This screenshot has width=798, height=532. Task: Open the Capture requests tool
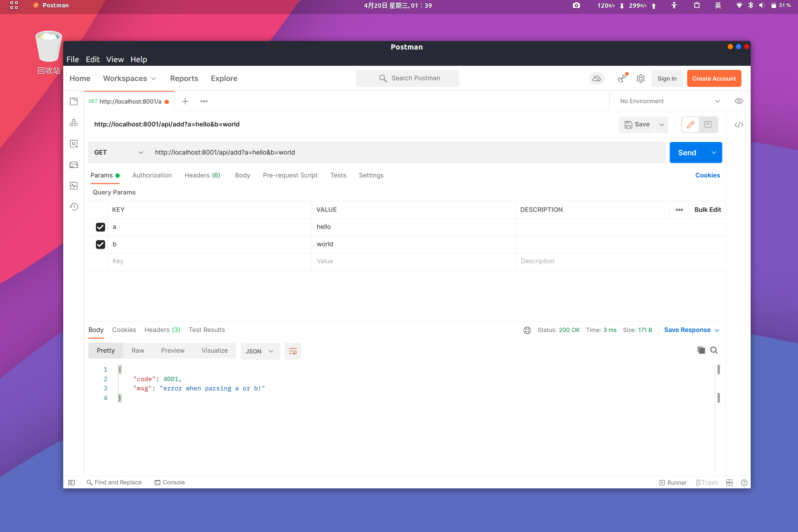tap(622, 78)
